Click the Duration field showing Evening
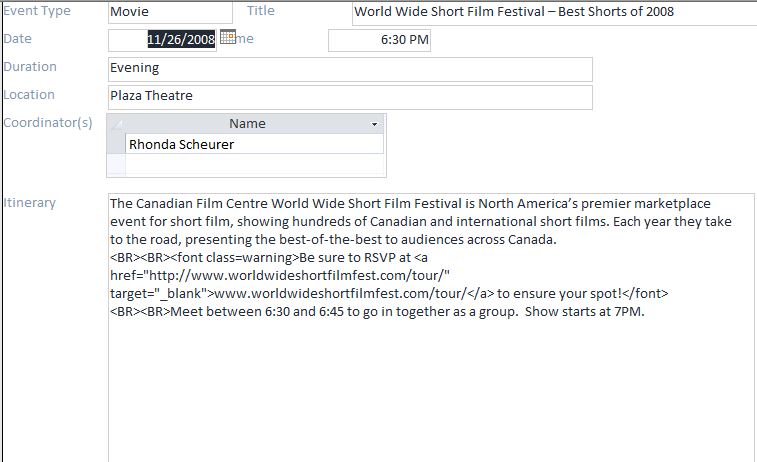The height and width of the screenshot is (462, 757). click(x=349, y=68)
